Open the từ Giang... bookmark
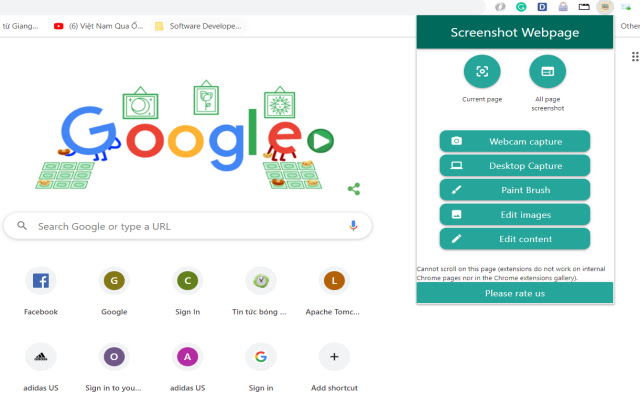 (x=20, y=26)
